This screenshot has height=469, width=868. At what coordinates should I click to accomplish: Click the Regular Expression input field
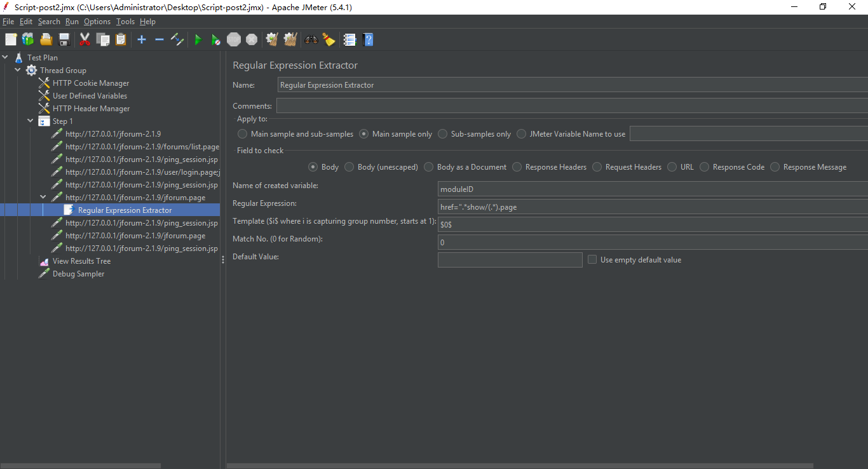653,207
